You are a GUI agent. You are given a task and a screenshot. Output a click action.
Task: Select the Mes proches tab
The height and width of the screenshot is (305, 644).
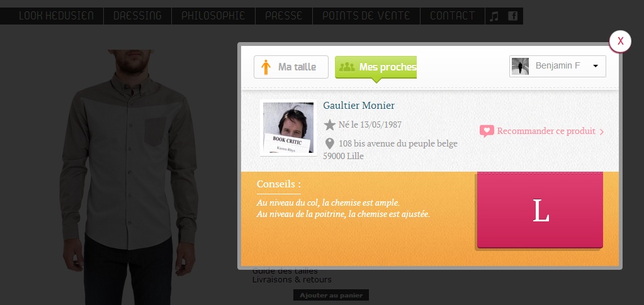[x=376, y=67]
